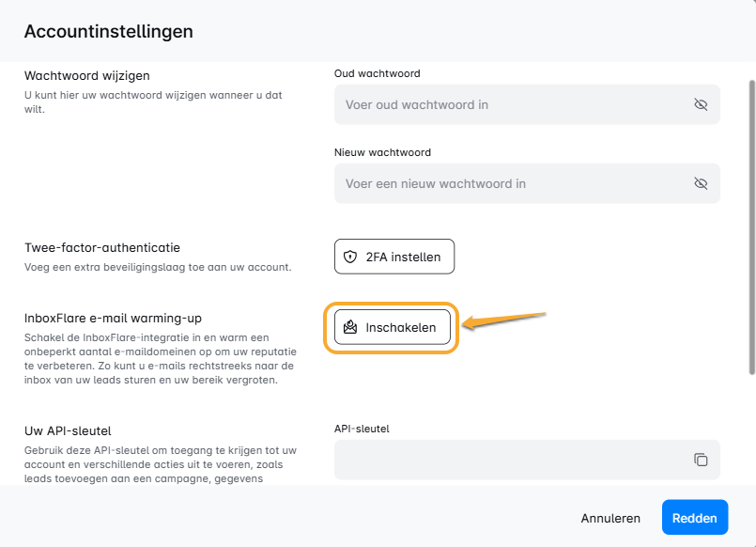756x547 pixels.
Task: Show the old password with eye icon
Action: [x=701, y=104]
